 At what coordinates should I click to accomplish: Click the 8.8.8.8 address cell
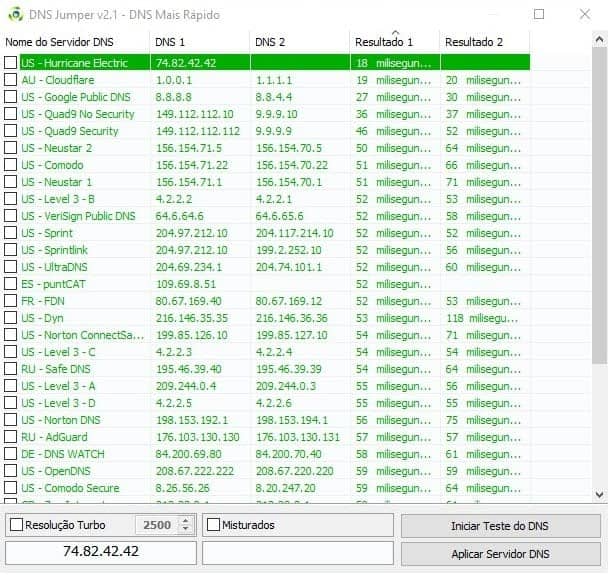pyautogui.click(x=174, y=97)
